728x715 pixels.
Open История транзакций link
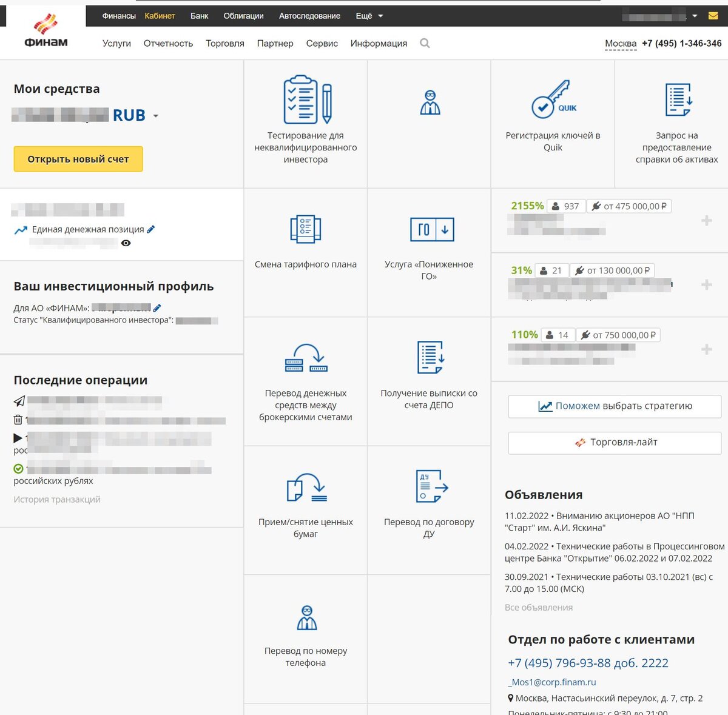click(57, 499)
